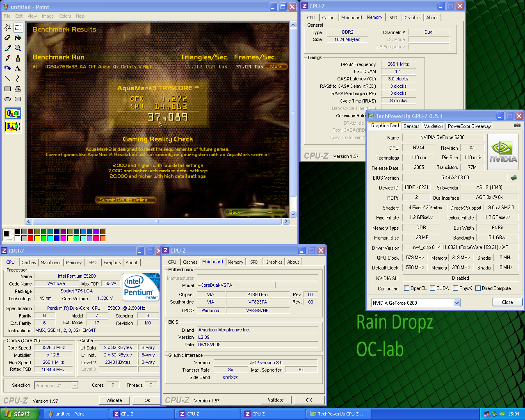
Task: Open the PowerColor Giveaway tab
Action: coord(469,126)
